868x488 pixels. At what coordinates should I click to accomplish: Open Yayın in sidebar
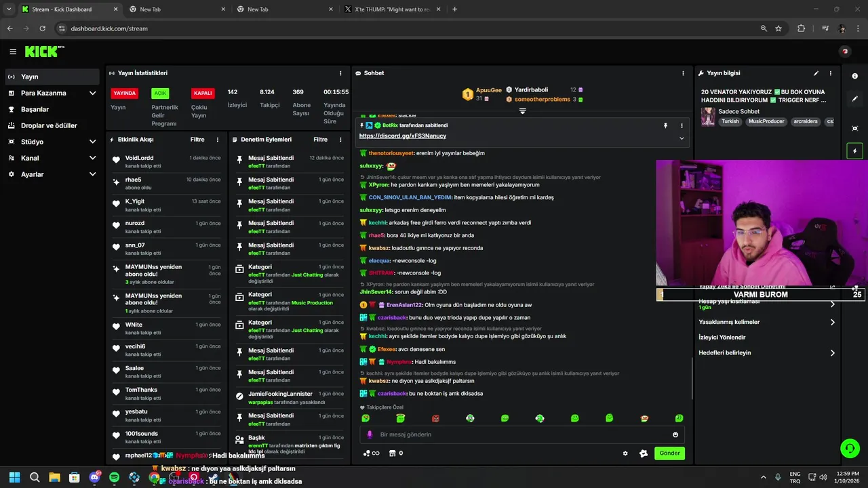[x=53, y=77]
